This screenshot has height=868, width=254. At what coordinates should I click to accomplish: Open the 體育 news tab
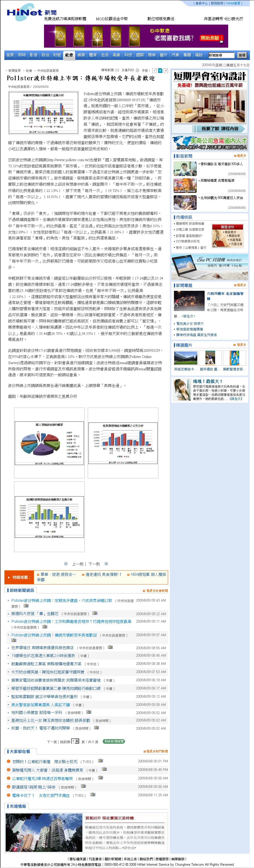tap(93, 55)
